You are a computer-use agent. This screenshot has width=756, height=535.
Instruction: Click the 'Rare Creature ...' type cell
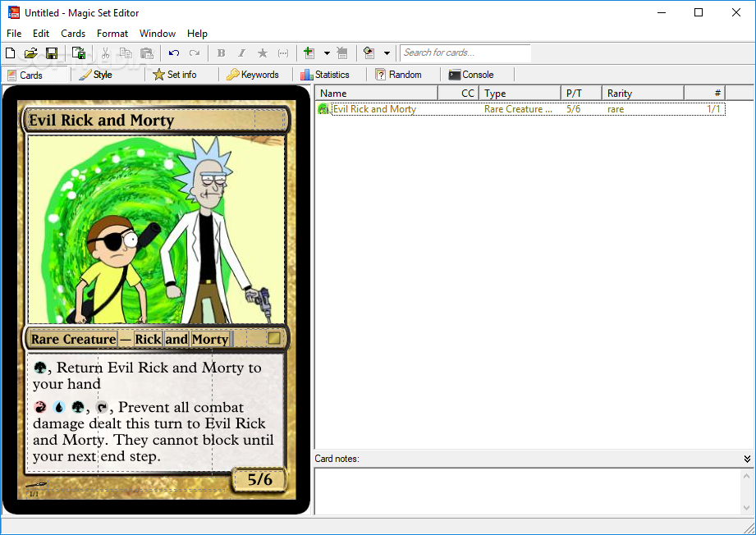(518, 109)
